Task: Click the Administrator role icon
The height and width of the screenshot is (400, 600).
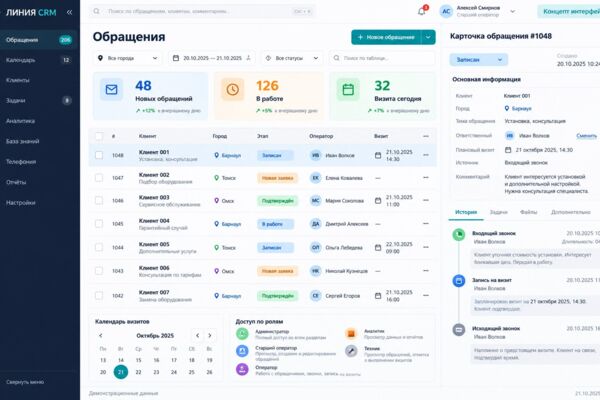Action: pos(242,334)
